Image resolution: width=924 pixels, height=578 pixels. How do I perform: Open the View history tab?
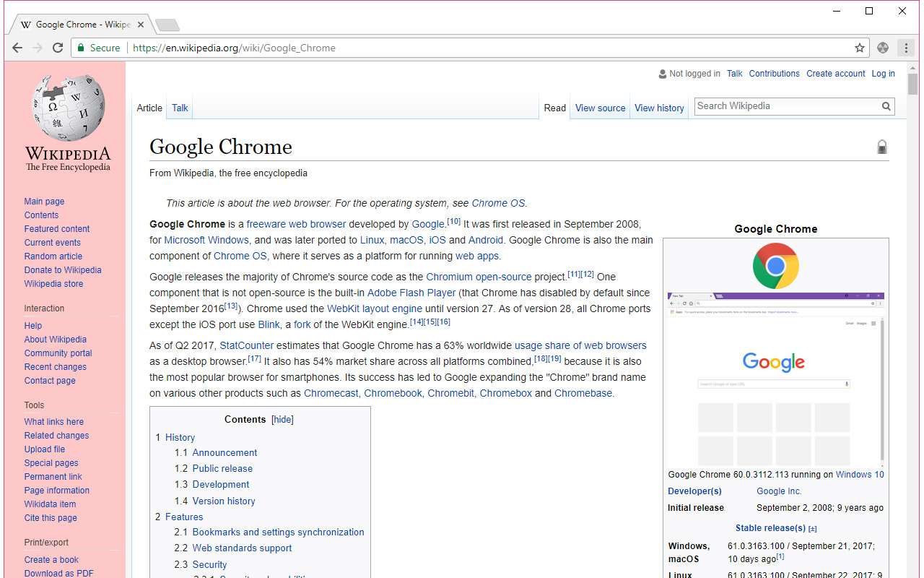[x=659, y=108]
